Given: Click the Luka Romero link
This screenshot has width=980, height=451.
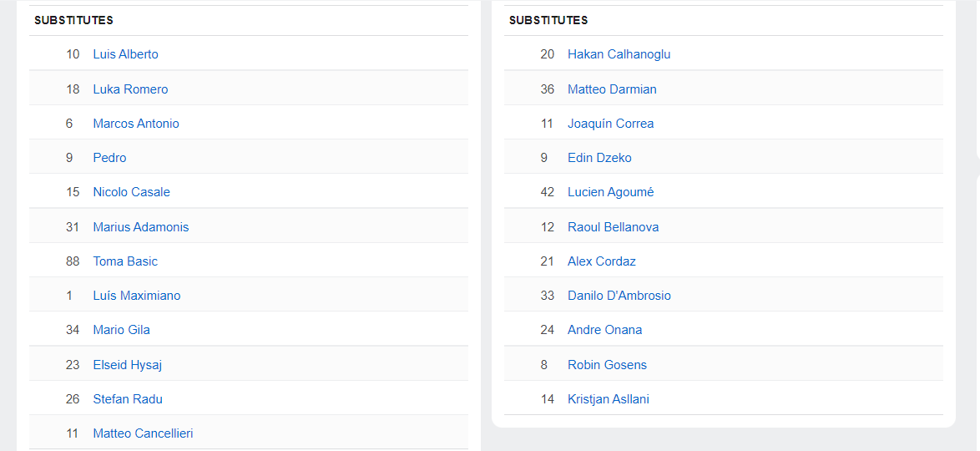Looking at the screenshot, I should (130, 89).
